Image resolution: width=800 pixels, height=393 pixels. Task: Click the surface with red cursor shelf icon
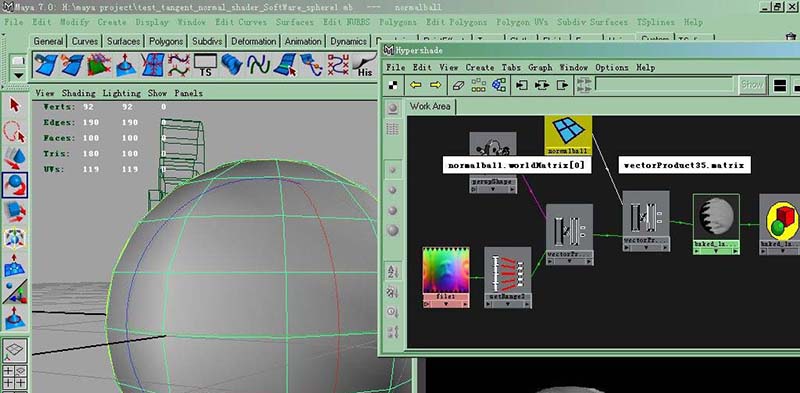tap(285, 65)
